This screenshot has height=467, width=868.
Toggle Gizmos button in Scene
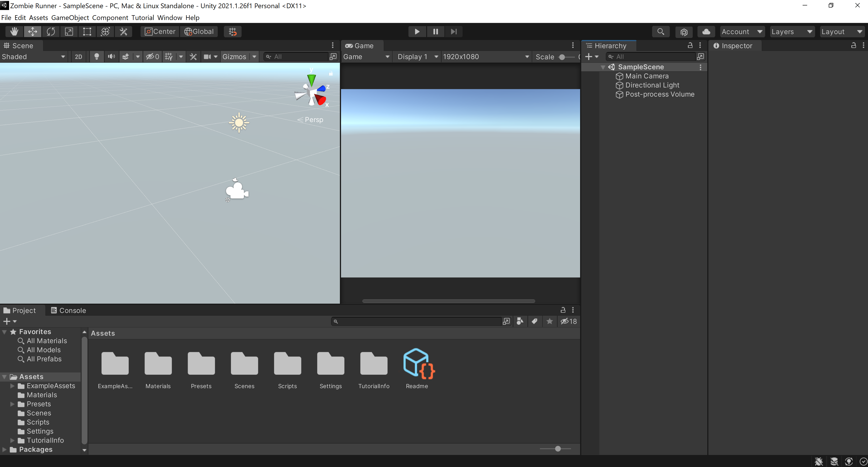click(235, 57)
